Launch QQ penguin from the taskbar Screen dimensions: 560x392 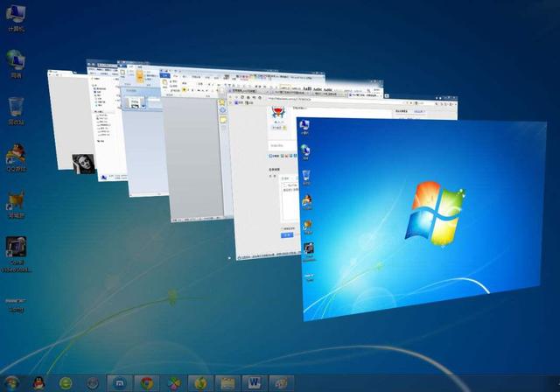38,383
